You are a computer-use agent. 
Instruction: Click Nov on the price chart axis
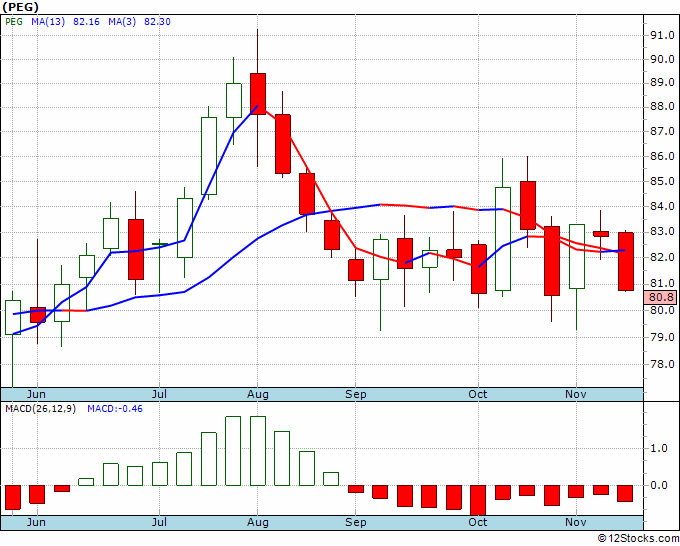[x=576, y=394]
